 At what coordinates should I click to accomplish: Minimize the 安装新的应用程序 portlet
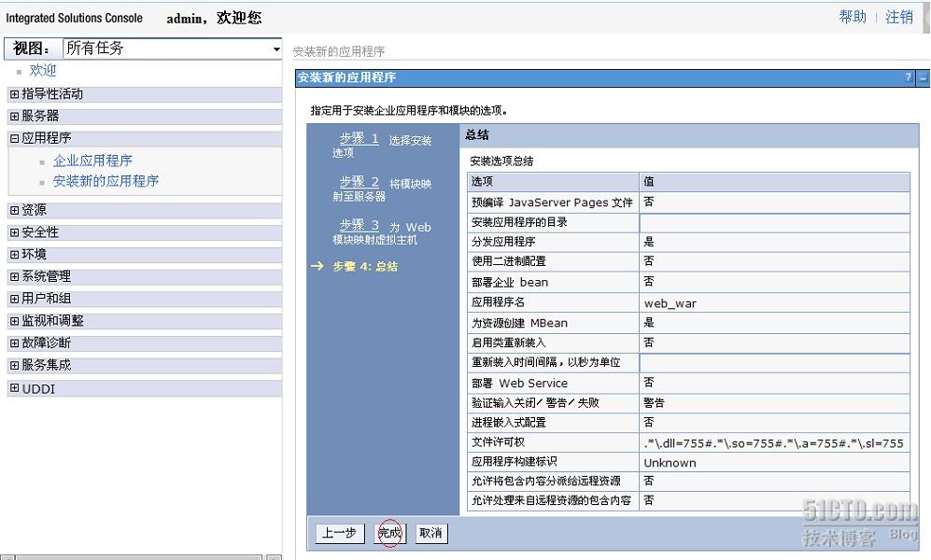click(922, 78)
